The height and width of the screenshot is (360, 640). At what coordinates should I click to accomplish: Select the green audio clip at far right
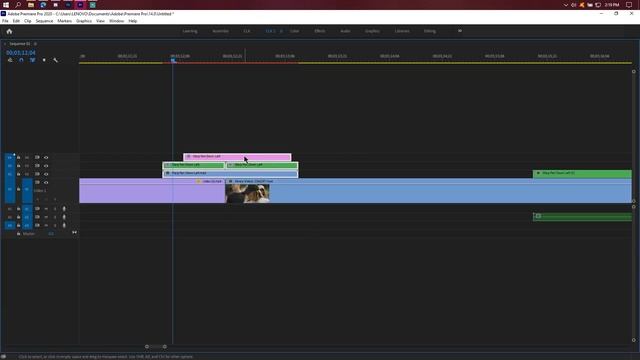[x=582, y=217]
